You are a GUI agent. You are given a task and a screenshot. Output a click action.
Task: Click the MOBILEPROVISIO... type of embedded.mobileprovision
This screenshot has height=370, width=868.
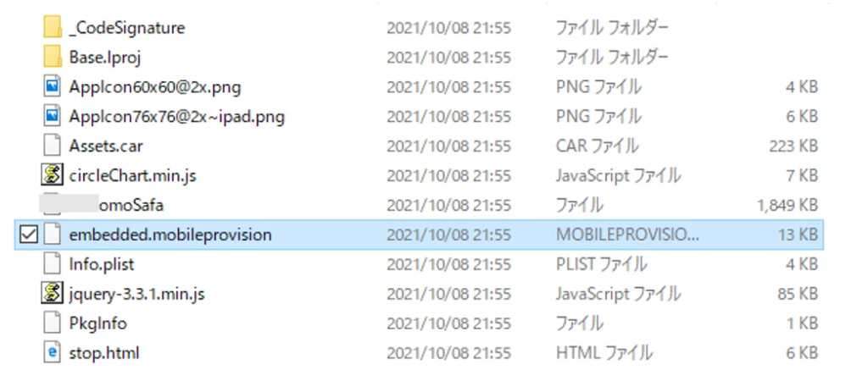click(628, 235)
